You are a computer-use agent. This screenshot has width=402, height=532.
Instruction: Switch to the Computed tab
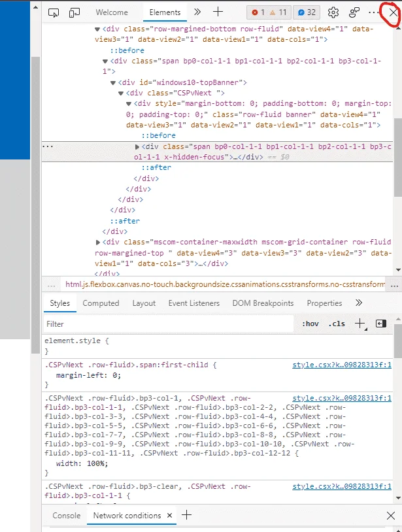tap(101, 303)
